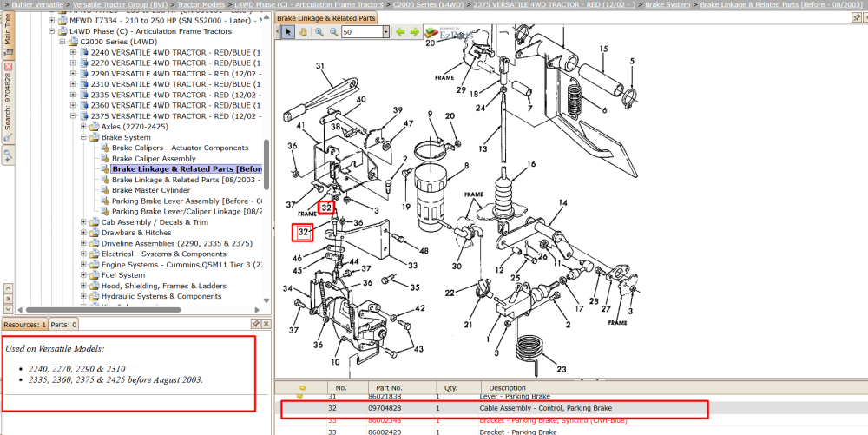The image size is (868, 435).
Task: Click the tree vertical scrollbar thumb
Action: click(266, 164)
